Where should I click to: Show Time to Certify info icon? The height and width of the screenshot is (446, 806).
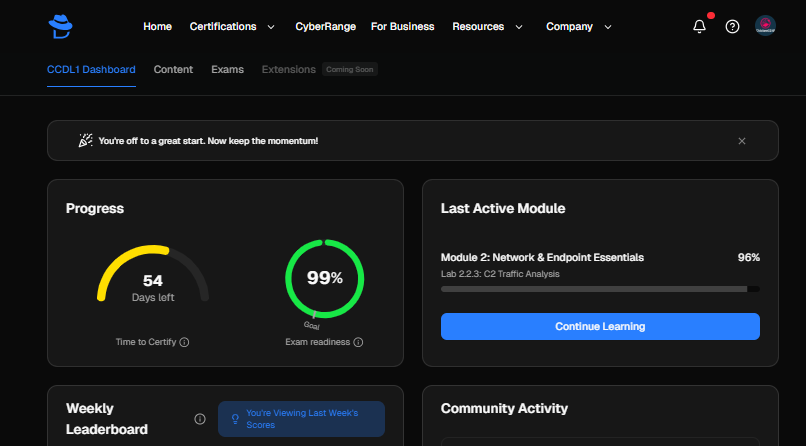(185, 342)
